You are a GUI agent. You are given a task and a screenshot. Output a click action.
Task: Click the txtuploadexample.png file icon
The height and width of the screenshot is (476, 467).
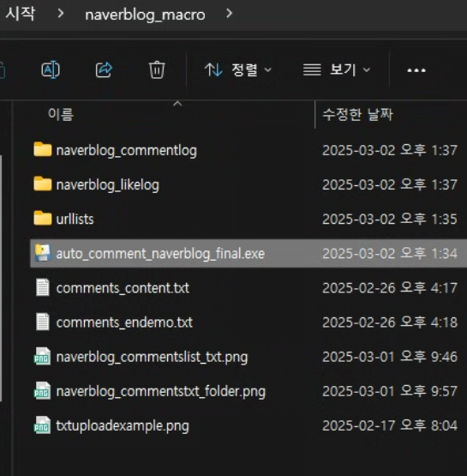tap(42, 425)
